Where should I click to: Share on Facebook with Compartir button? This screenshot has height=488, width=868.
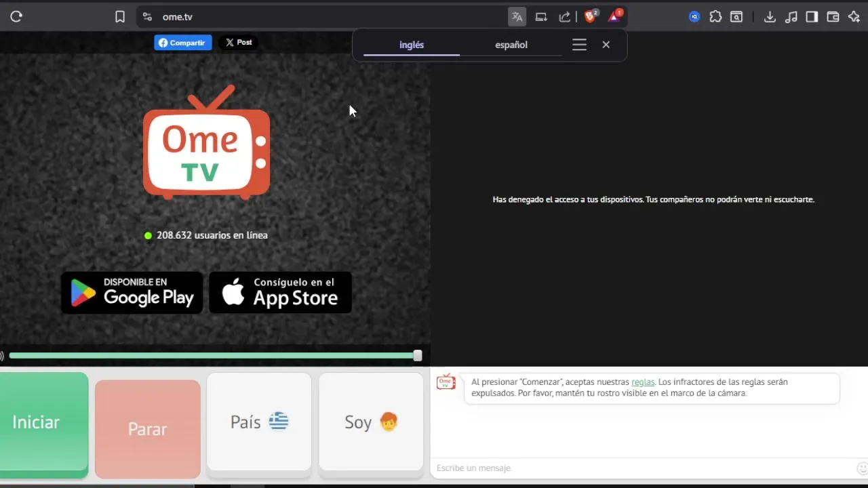coord(183,43)
